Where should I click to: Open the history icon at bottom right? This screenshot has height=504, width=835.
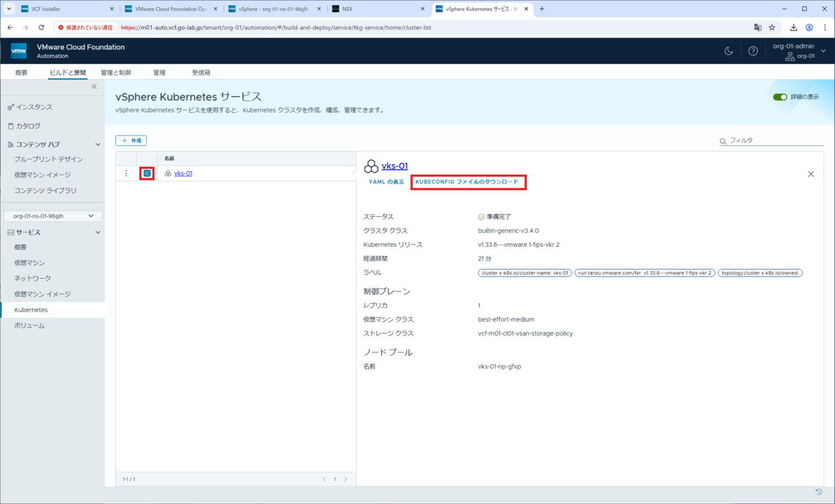click(x=819, y=492)
